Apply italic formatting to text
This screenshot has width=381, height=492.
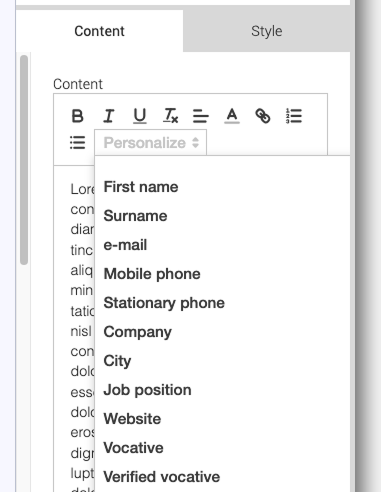tap(109, 116)
